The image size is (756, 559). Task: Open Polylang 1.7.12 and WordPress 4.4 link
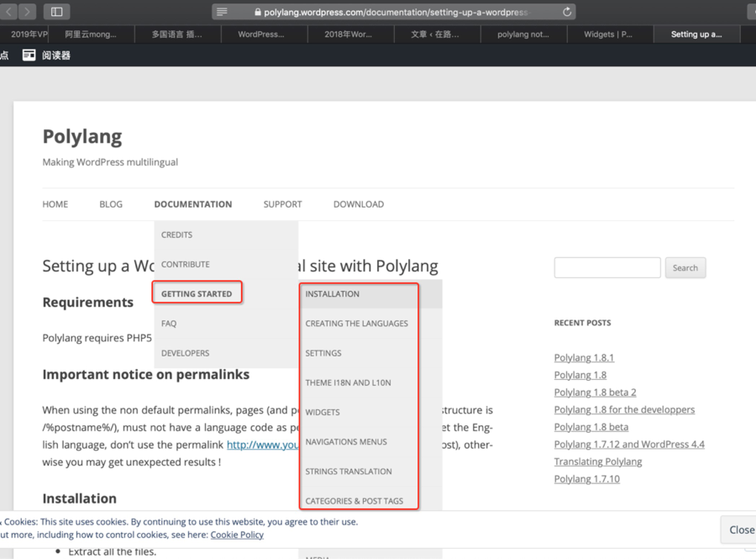629,445
